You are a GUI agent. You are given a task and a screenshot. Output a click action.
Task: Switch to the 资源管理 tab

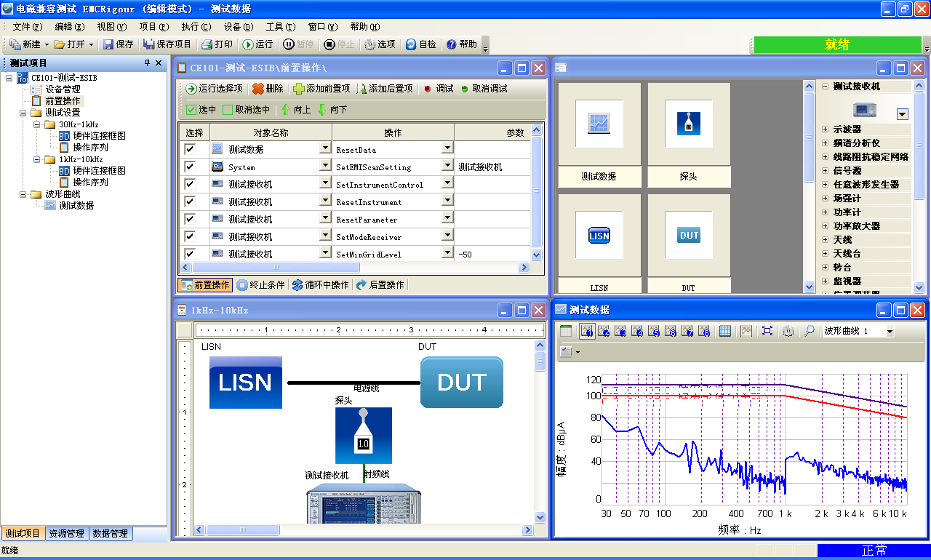(x=66, y=533)
